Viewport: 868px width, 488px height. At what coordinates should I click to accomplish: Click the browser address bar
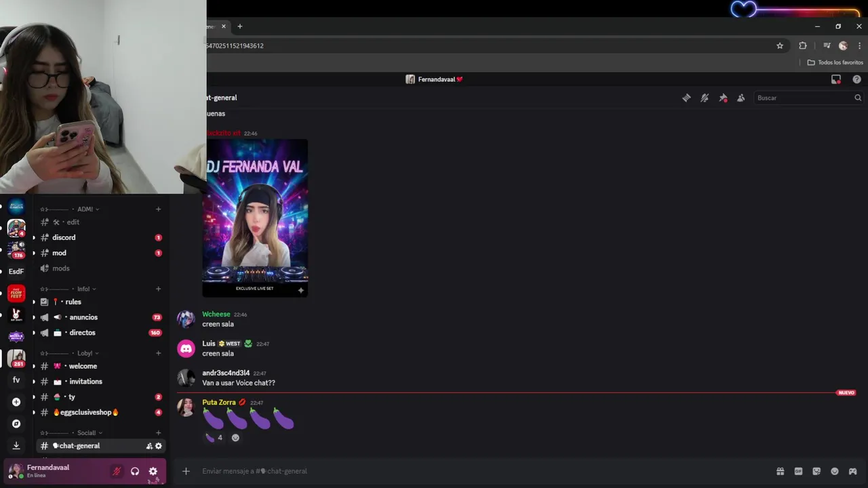pyautogui.click(x=488, y=46)
